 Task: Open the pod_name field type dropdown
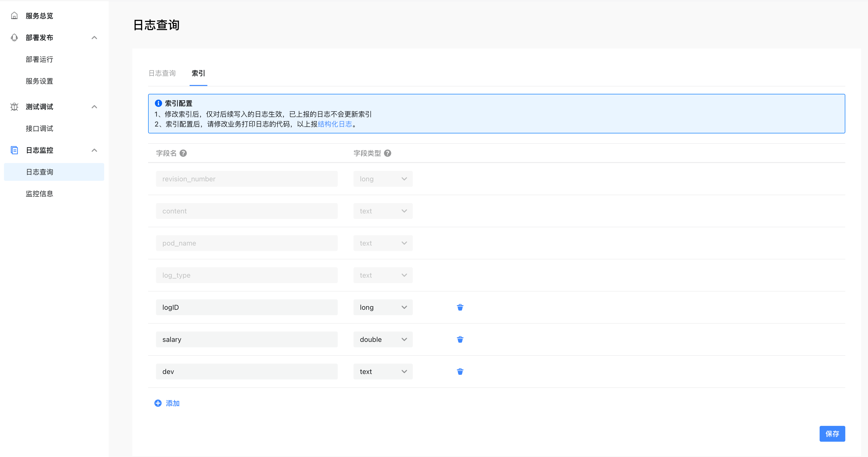point(383,243)
